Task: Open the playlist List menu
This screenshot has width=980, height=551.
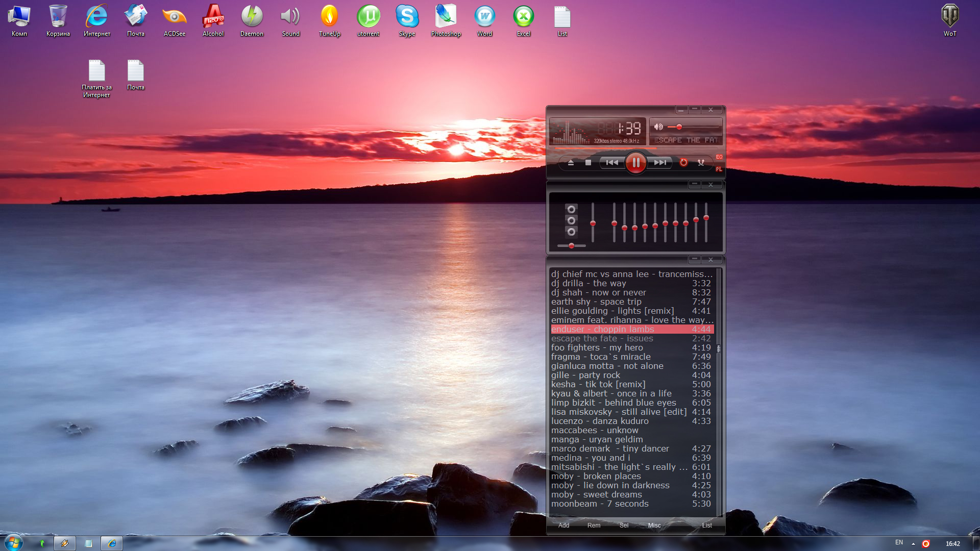Action: point(707,525)
